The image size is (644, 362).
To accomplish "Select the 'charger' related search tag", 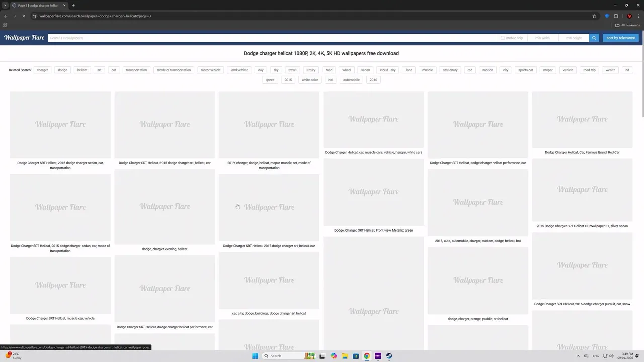I will click(42, 70).
